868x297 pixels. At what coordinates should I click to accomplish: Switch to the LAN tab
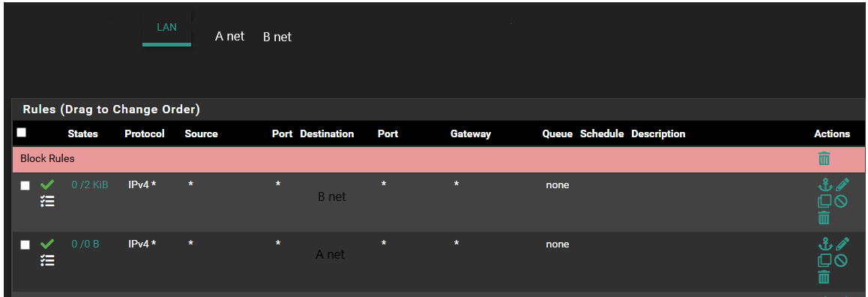tap(166, 28)
